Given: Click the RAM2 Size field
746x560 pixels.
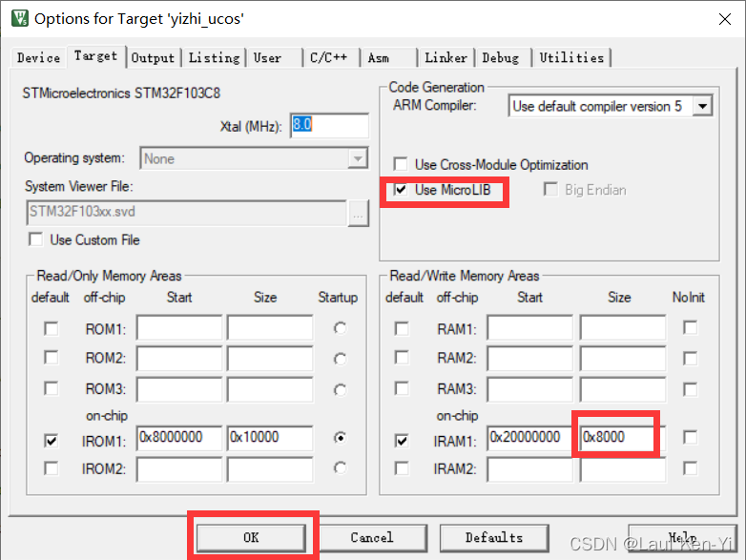Looking at the screenshot, I should [623, 359].
